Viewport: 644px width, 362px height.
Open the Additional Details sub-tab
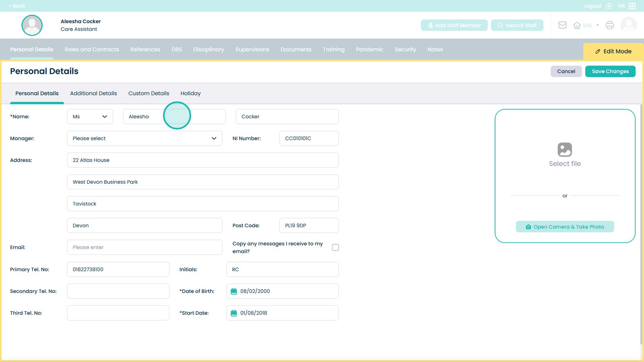tap(93, 93)
